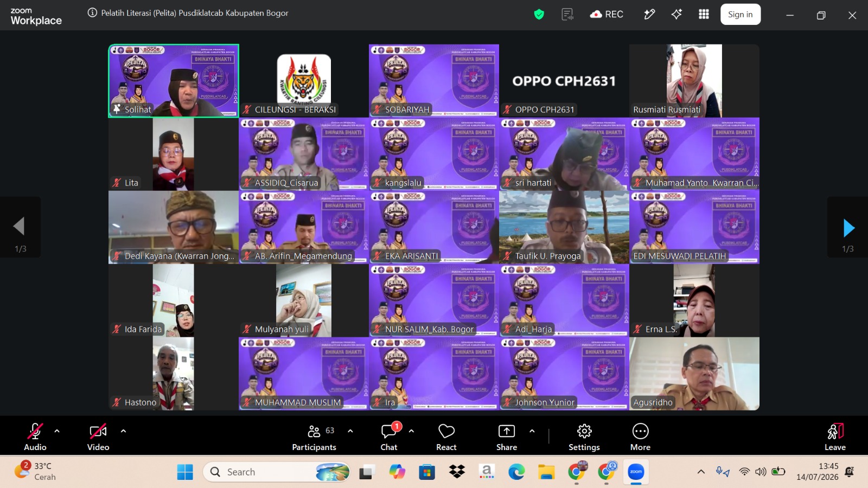The width and height of the screenshot is (868, 488).
Task: Open the apps grid icon
Action: 704,15
